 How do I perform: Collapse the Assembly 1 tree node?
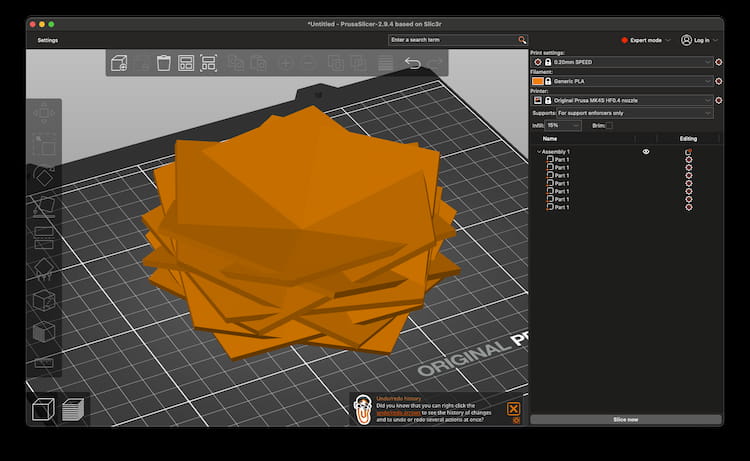[539, 152]
